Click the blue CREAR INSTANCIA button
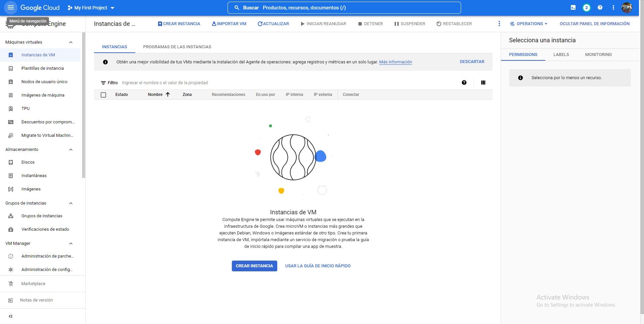This screenshot has width=644, height=324. [254, 266]
